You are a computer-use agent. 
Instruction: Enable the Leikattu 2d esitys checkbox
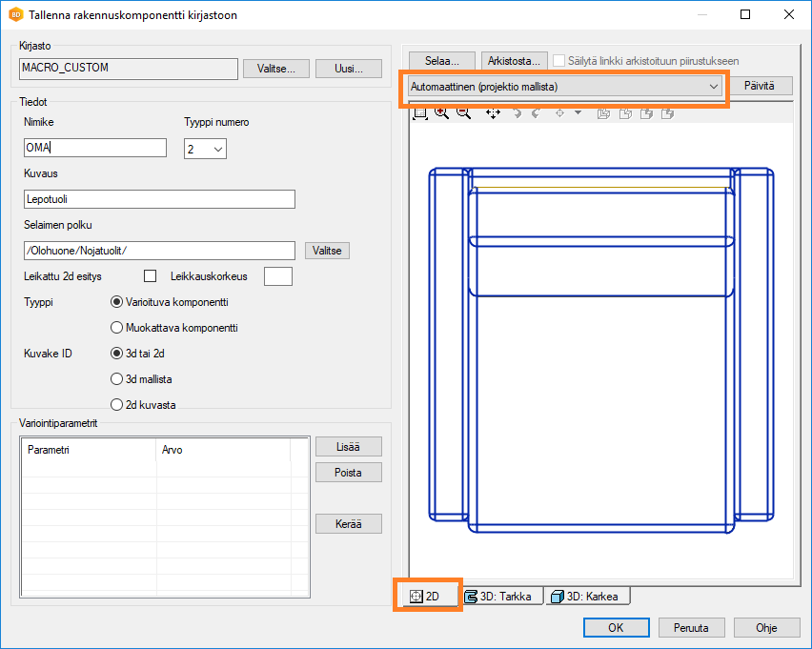coord(150,276)
